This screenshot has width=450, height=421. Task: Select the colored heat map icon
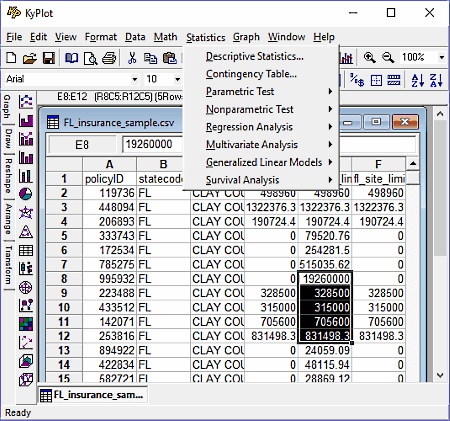tap(26, 323)
